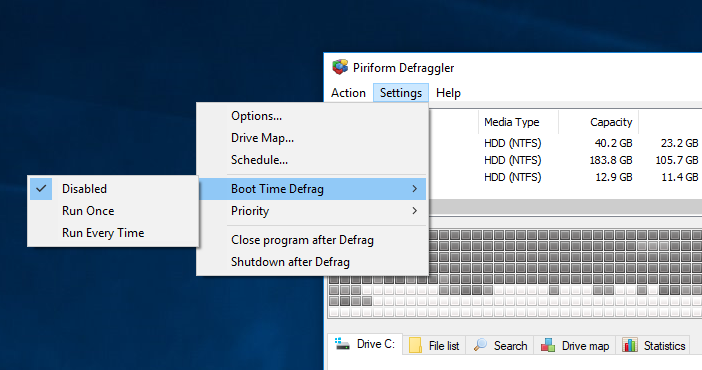Click the yellow File list folder icon
This screenshot has height=370, width=702.
(415, 345)
